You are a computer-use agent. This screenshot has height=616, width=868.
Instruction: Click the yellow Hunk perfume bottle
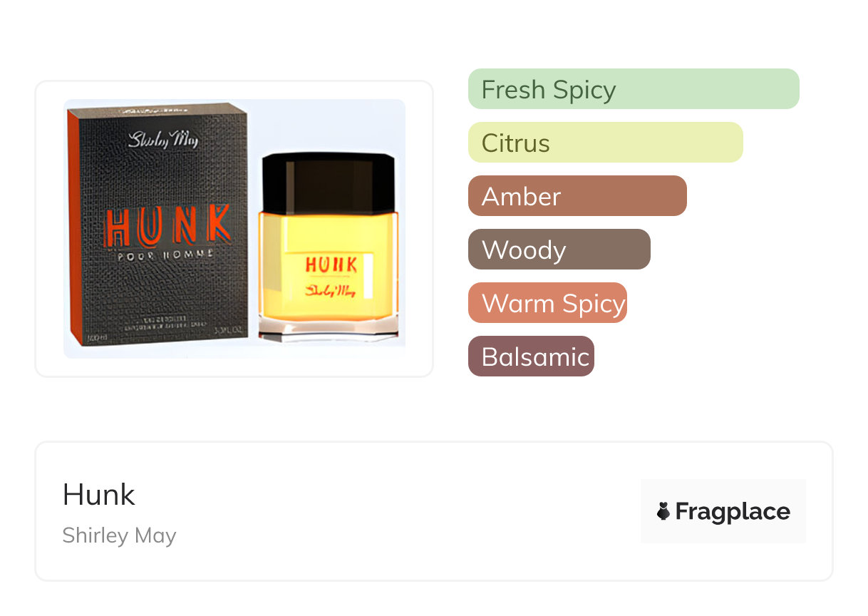click(x=329, y=246)
